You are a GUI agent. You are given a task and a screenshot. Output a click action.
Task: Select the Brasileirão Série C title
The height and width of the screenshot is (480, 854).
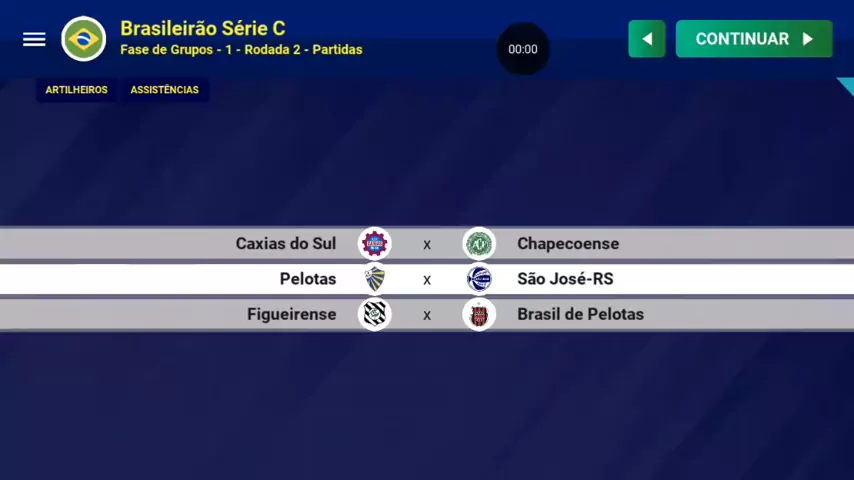(202, 28)
